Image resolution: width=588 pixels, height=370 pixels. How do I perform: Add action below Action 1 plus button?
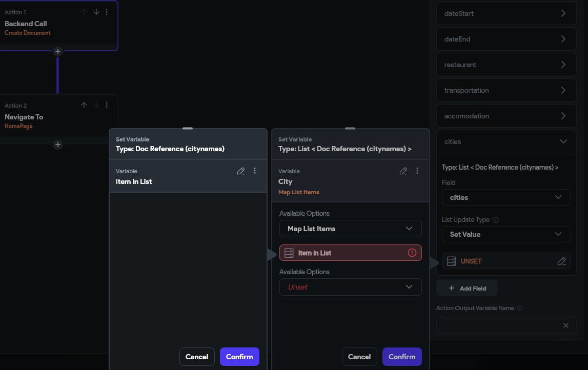tap(58, 51)
